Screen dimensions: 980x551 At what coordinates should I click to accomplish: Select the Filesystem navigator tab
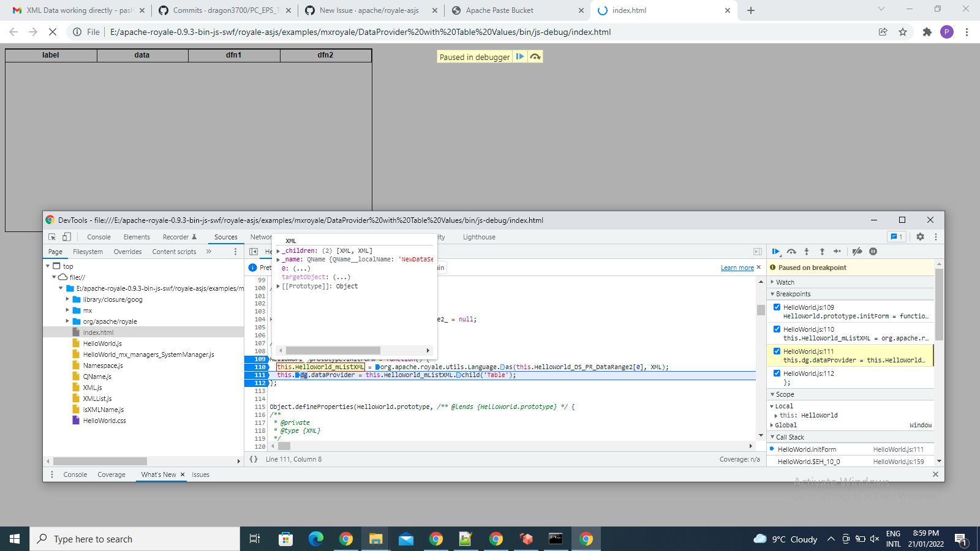(88, 252)
